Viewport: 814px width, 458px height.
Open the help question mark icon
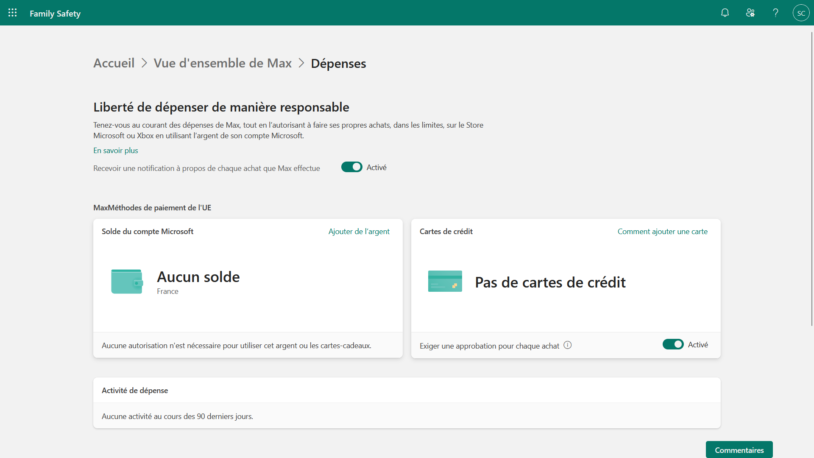(x=775, y=13)
